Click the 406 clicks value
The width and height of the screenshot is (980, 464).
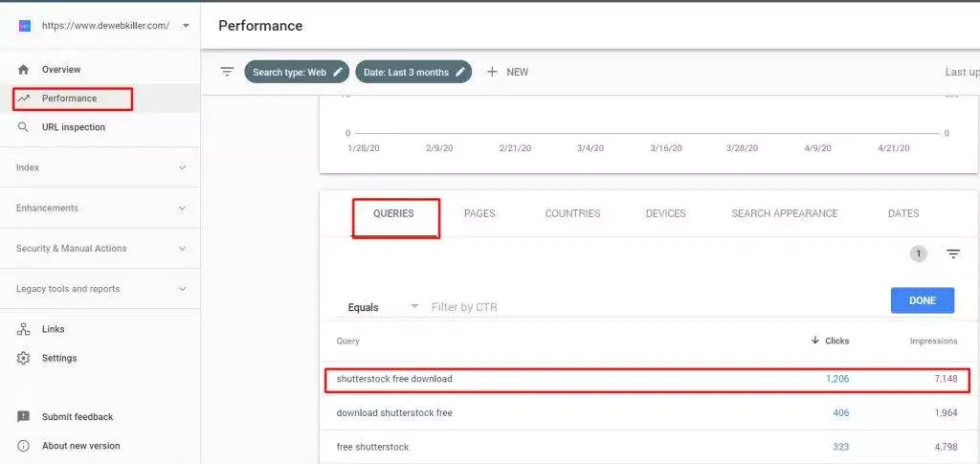click(x=840, y=412)
